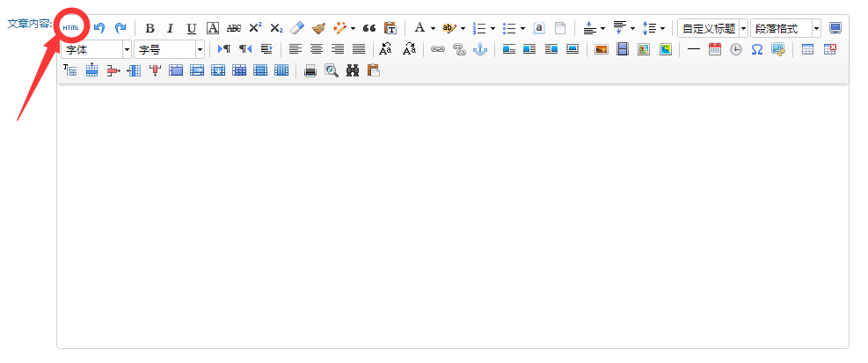
Task: Open font color picker arrow beside A
Action: [x=433, y=28]
